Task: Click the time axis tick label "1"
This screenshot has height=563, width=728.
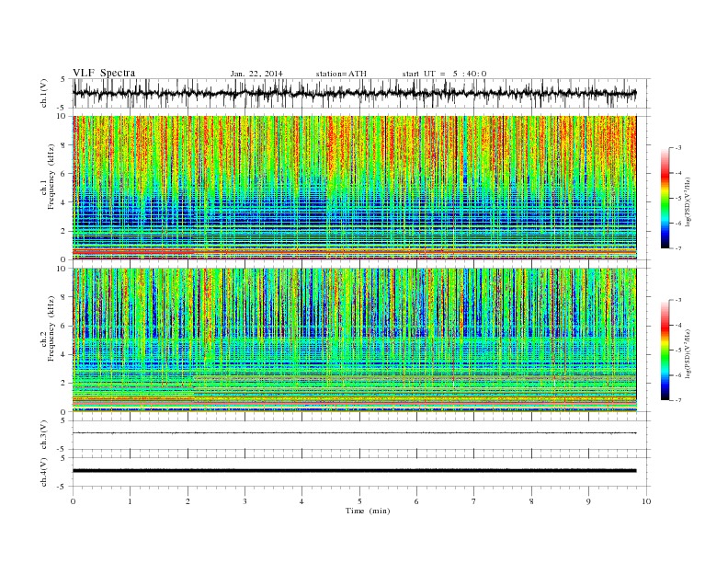Action: coord(130,501)
